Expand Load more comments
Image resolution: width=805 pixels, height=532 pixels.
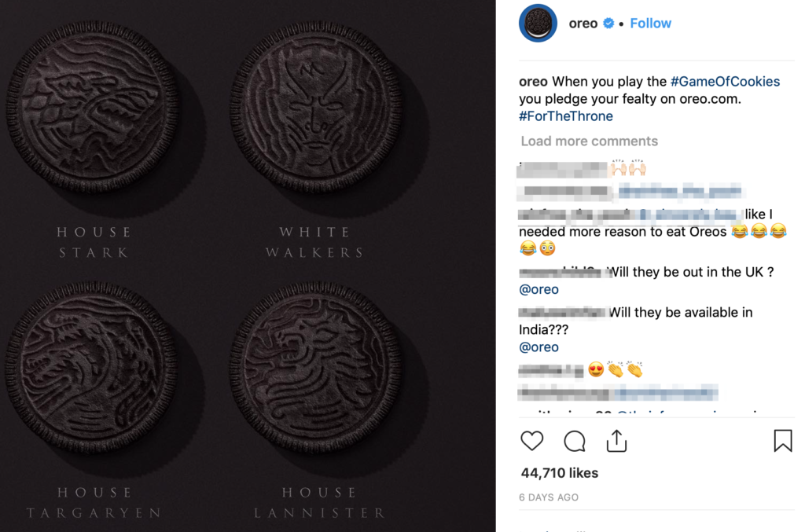click(x=589, y=141)
